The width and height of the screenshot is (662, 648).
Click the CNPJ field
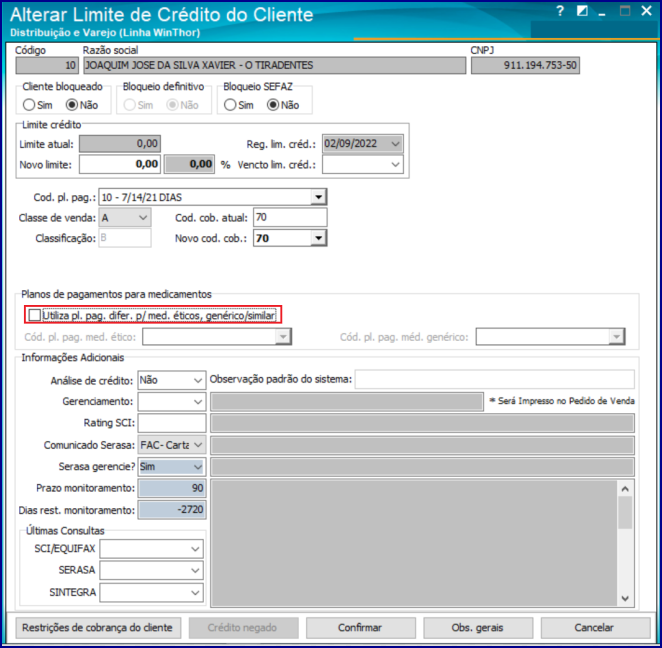point(525,65)
